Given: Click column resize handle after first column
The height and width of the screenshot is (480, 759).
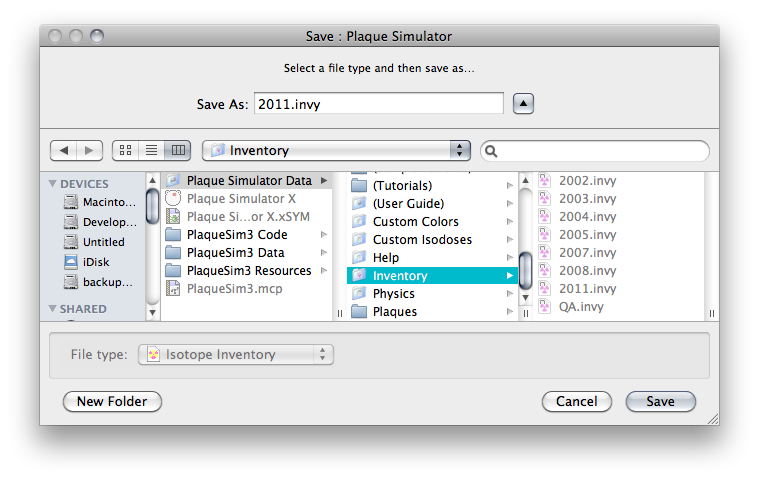Looking at the screenshot, I should (340, 314).
